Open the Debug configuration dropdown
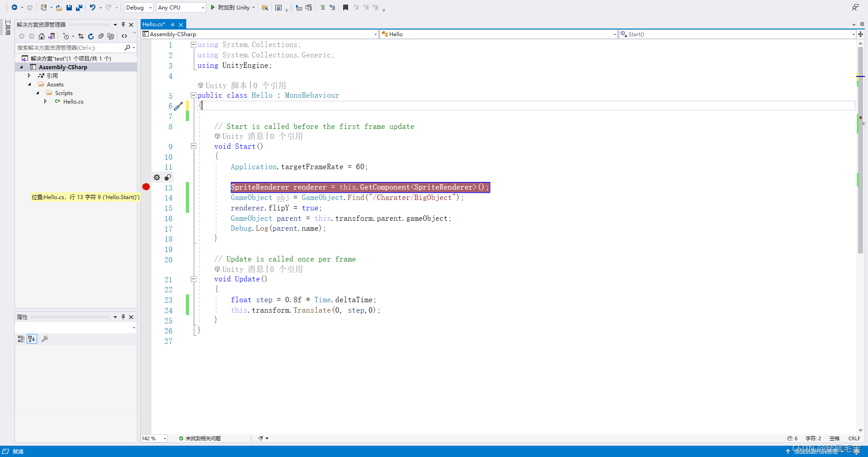868x457 pixels. pos(139,7)
